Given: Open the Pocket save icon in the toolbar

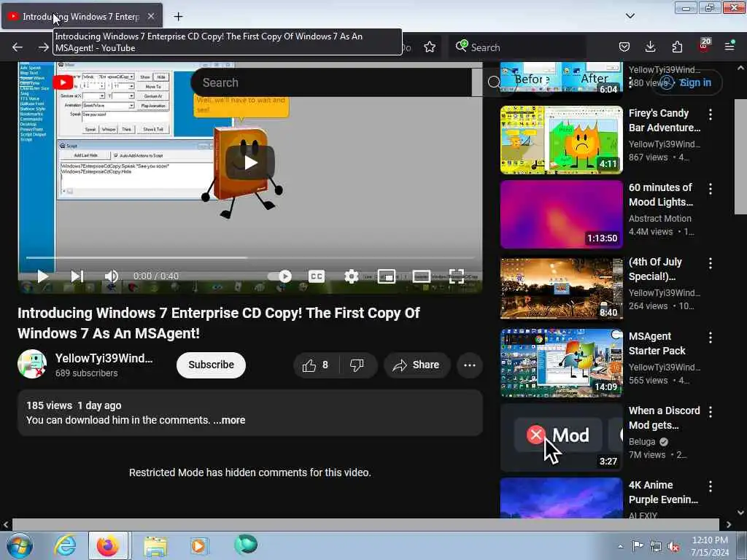Looking at the screenshot, I should pos(624,47).
